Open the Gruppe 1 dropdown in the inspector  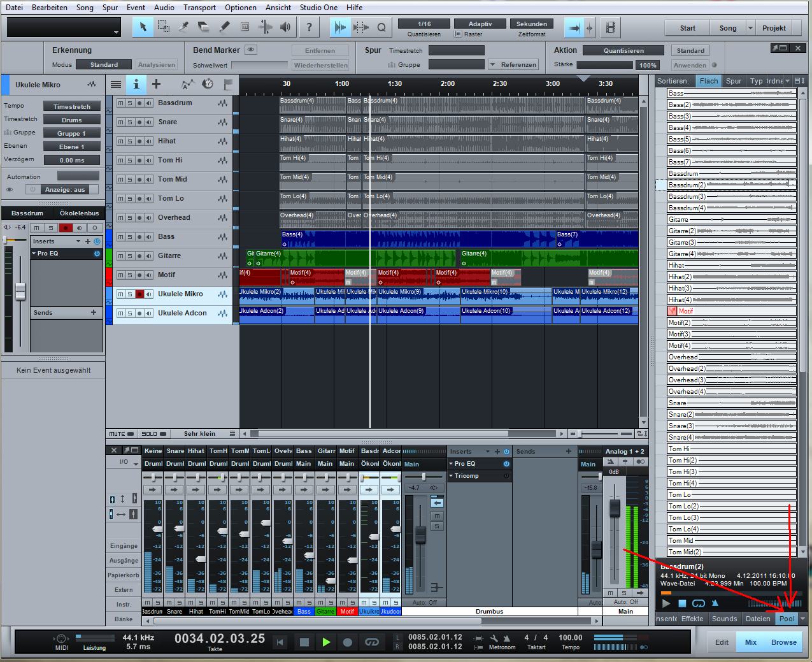point(72,133)
